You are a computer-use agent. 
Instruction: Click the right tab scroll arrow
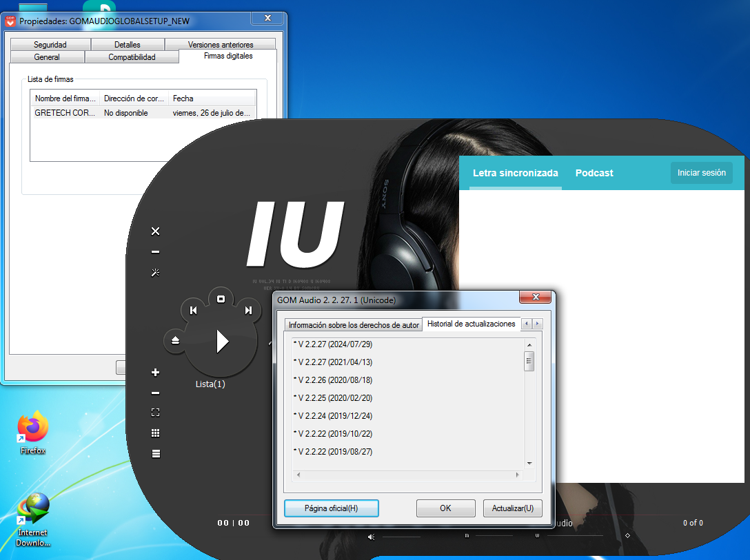tap(538, 324)
